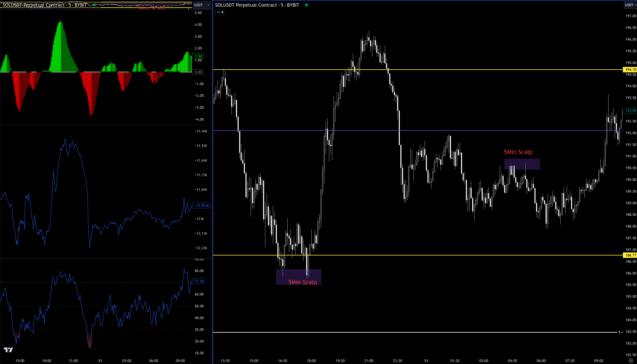
Task: Click the -11.91M blue value label
Action: pyautogui.click(x=201, y=206)
